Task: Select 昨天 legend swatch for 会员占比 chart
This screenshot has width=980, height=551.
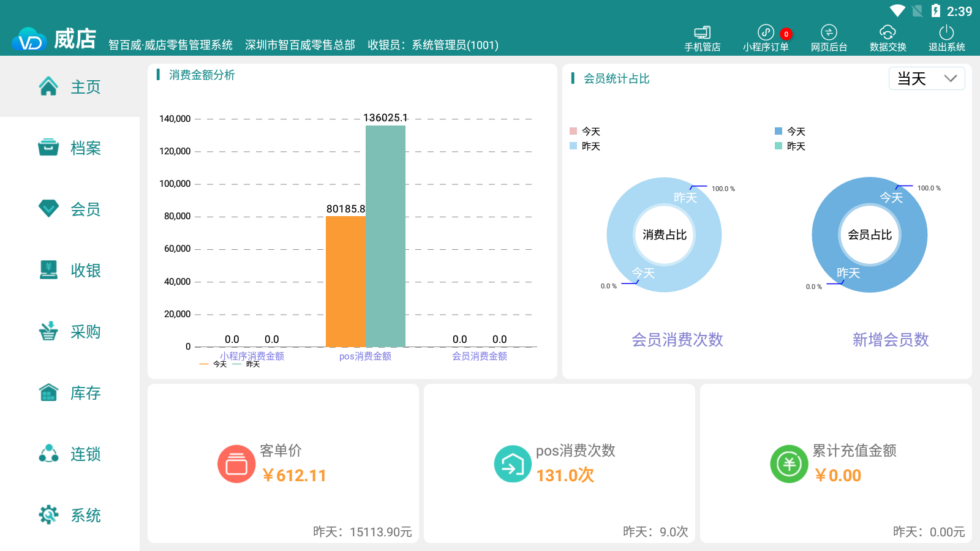Action: point(778,146)
